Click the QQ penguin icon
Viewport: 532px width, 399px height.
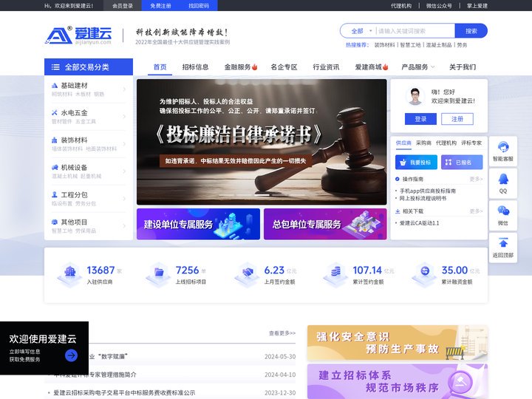pyautogui.click(x=503, y=179)
